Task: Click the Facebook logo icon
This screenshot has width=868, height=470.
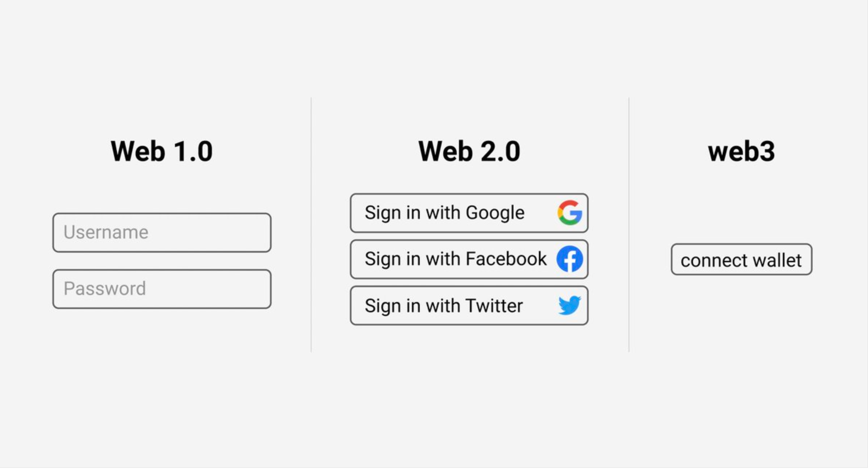Action: click(570, 259)
